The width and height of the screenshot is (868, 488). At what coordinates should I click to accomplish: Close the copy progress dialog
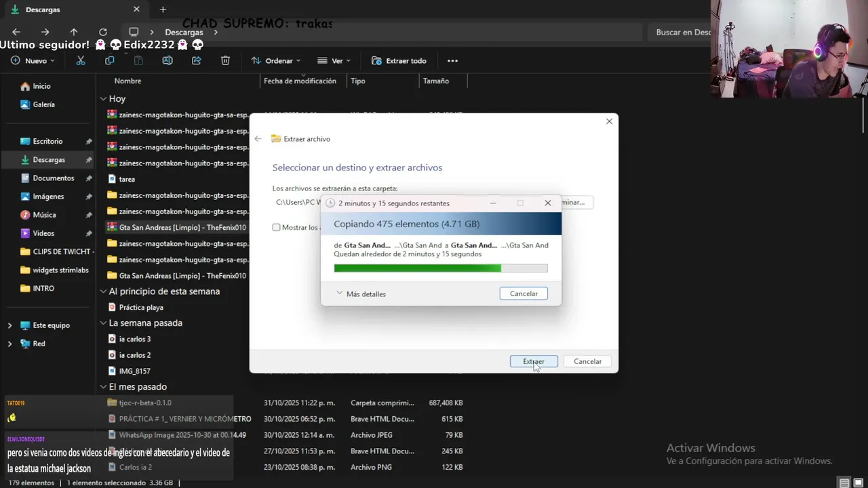point(548,203)
